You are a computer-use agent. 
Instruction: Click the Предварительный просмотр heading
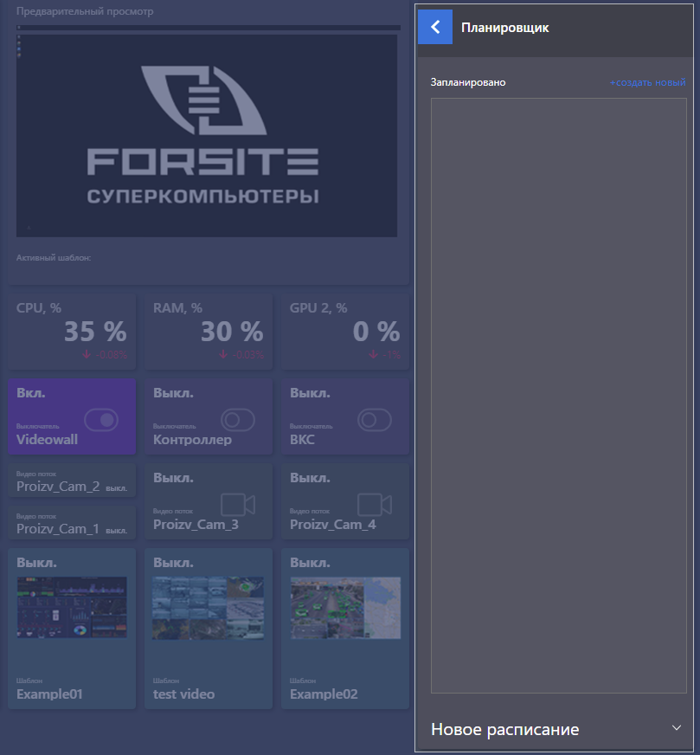point(85,11)
